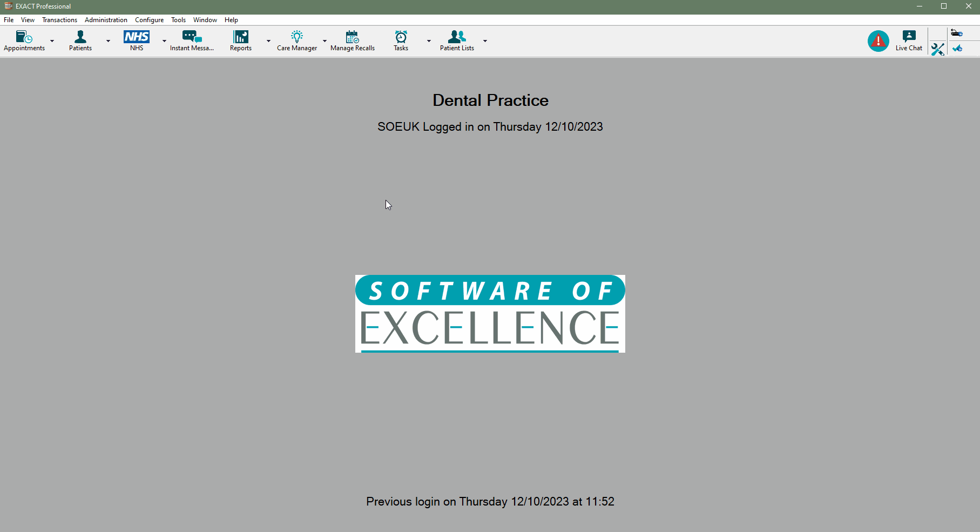This screenshot has height=532, width=980.
Task: Open the Patients toolbar icon
Action: [x=80, y=41]
